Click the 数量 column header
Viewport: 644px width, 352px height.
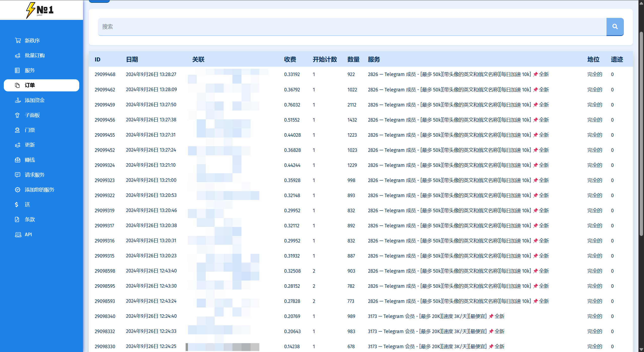(x=353, y=59)
